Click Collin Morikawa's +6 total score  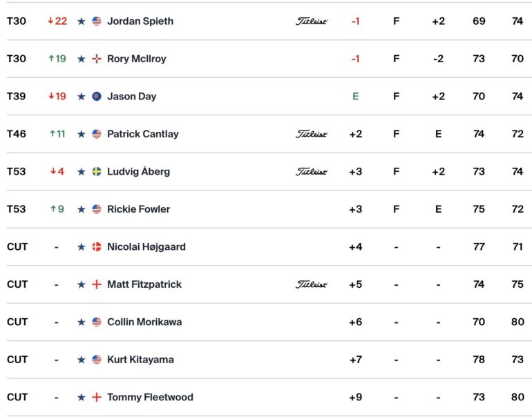(356, 322)
